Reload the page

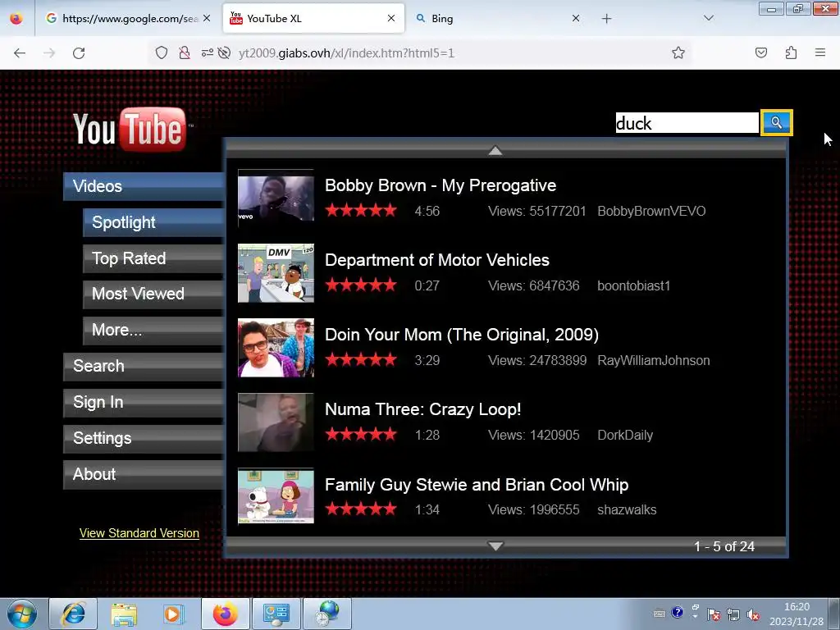coord(79,53)
